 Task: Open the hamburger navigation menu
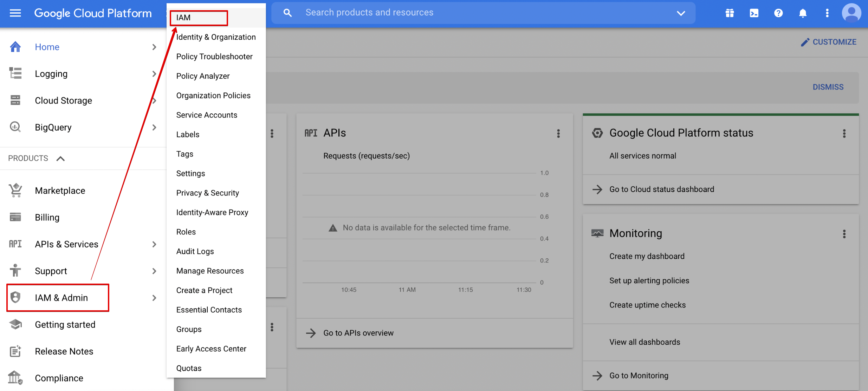(x=15, y=13)
